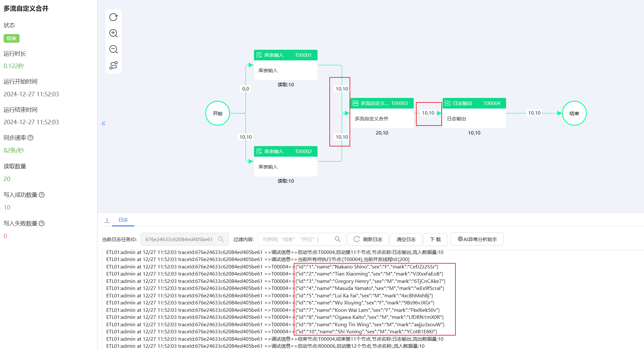Click help icon next to 写入成功数量

click(42, 195)
